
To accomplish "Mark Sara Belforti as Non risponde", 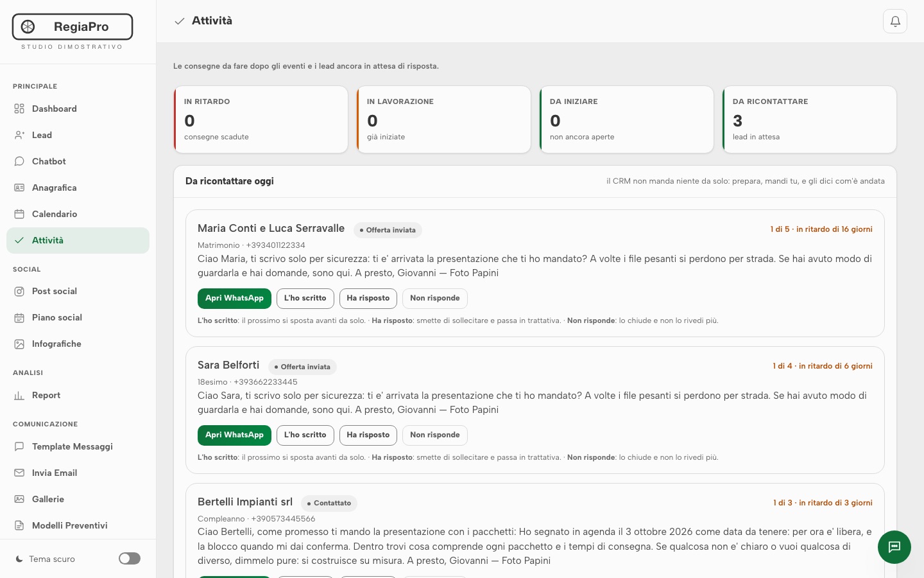I will coord(435,435).
